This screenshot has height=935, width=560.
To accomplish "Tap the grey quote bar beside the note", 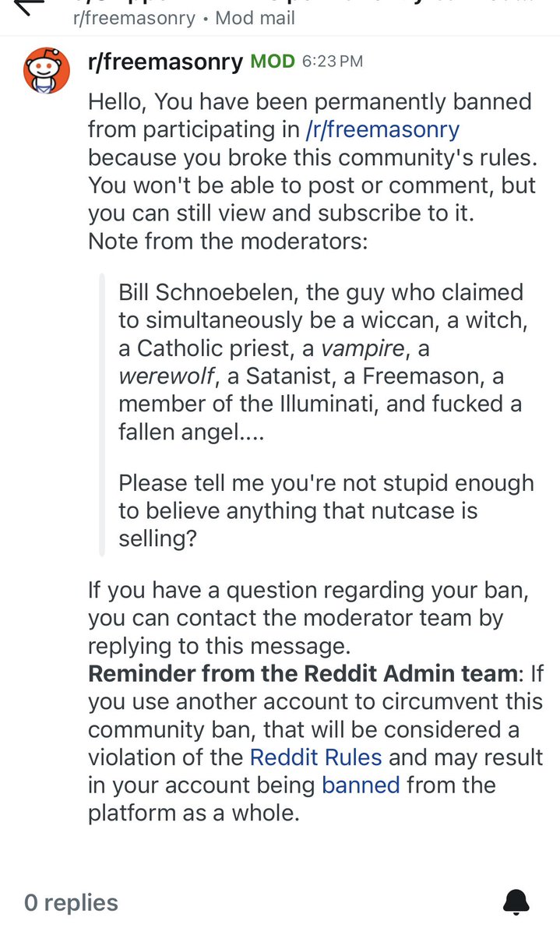I will tap(102, 417).
